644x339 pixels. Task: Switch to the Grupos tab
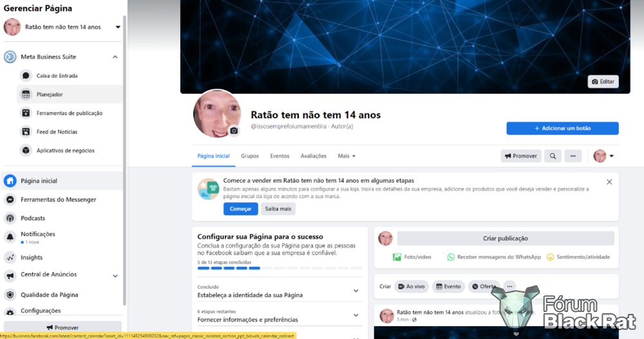(250, 156)
